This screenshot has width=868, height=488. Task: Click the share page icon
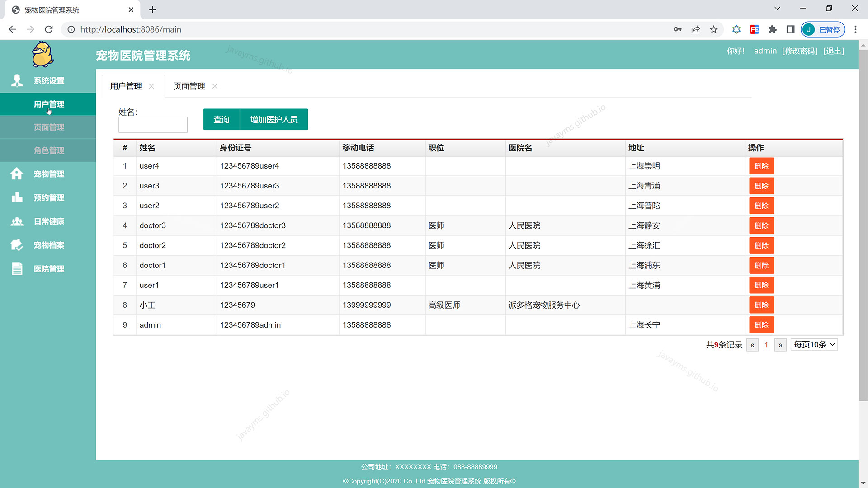click(x=695, y=29)
